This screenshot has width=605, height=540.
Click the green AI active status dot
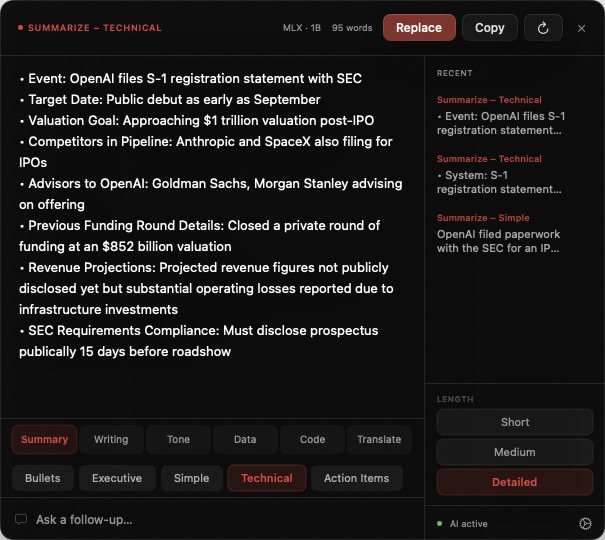tap(439, 523)
